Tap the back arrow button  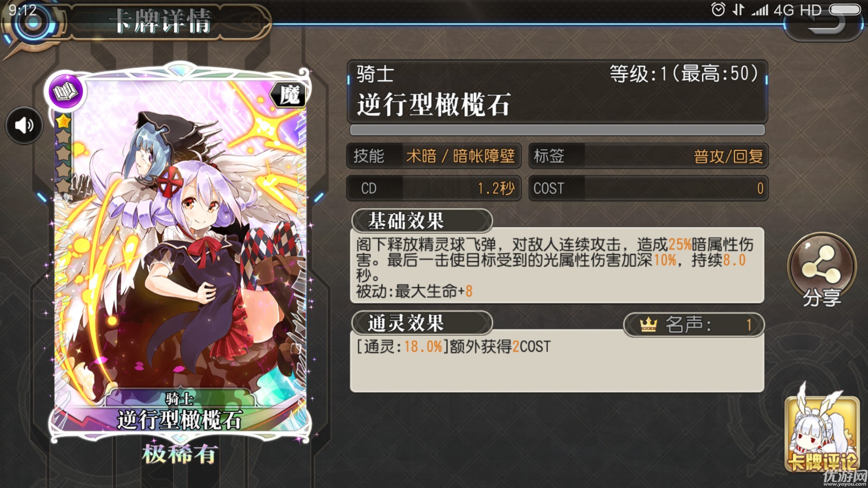(x=824, y=23)
